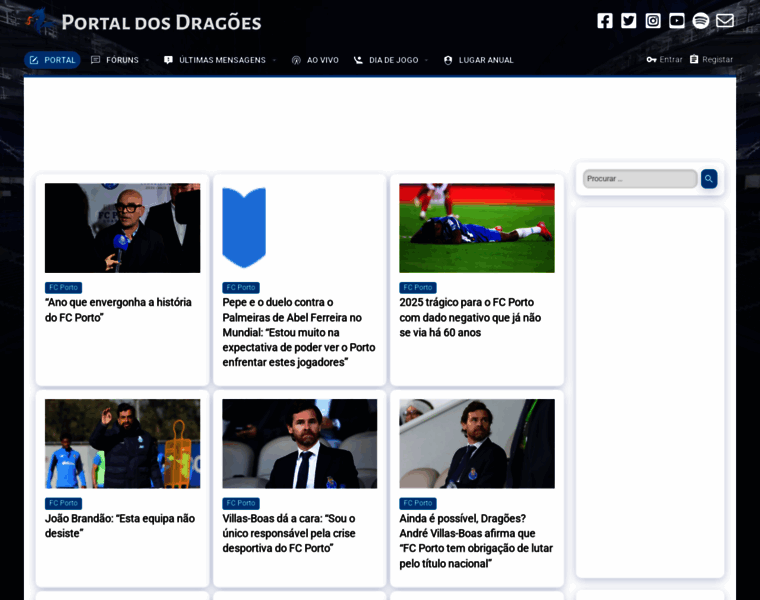Open thumbnail above "Ainda é possível, Dragões?"
The image size is (760, 600).
pyautogui.click(x=477, y=443)
